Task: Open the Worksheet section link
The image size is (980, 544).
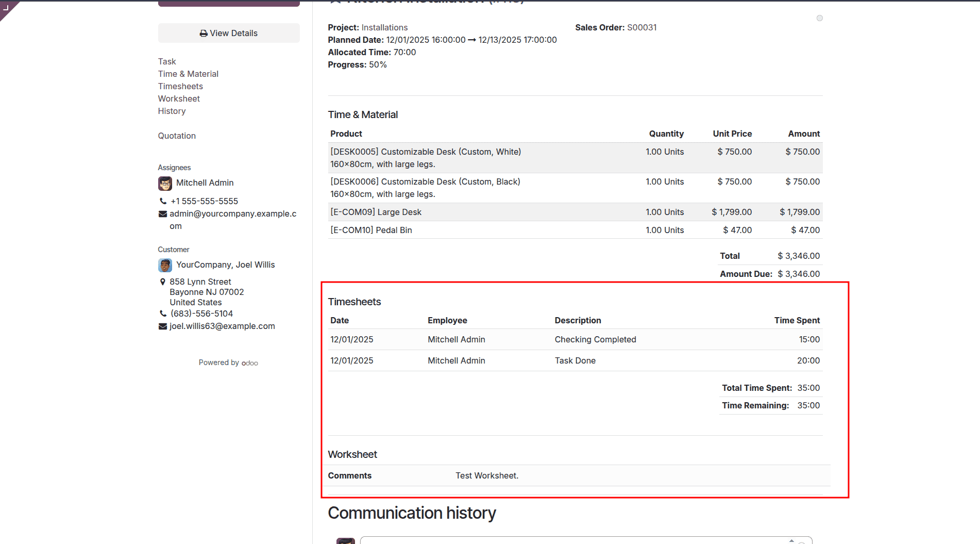Action: 179,98
